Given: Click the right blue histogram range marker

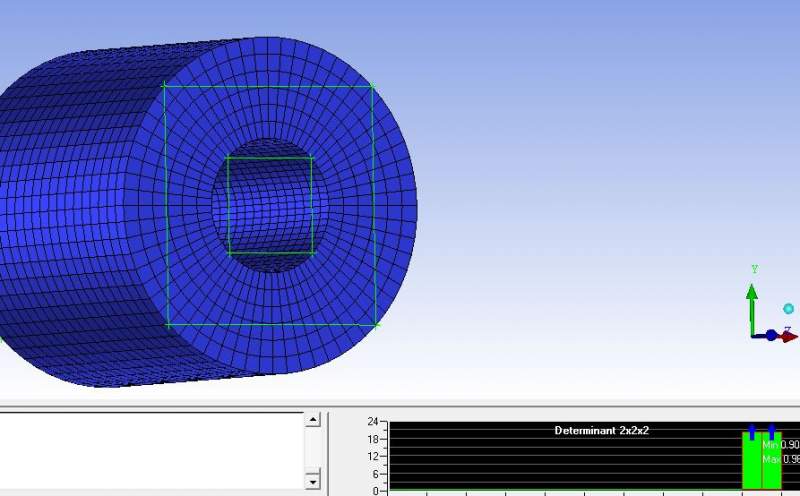Looking at the screenshot, I should tap(771, 432).
